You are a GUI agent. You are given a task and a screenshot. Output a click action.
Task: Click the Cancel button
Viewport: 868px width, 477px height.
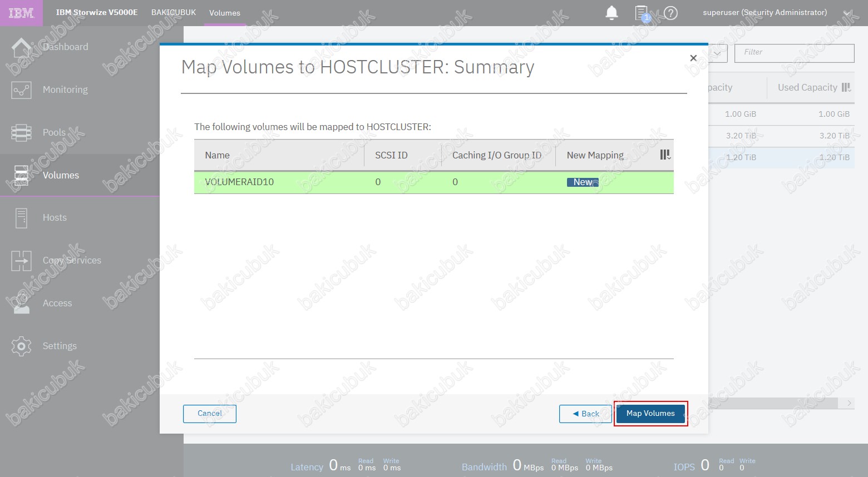click(210, 414)
